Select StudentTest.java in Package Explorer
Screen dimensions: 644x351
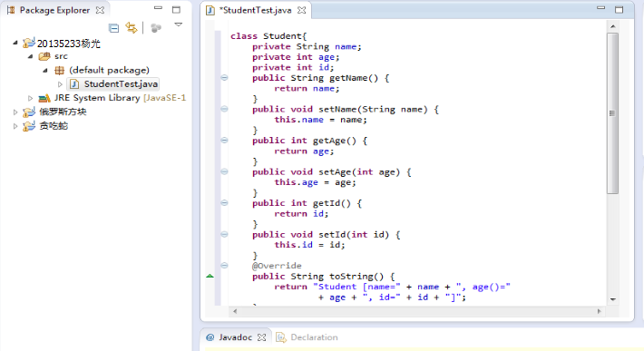121,84
